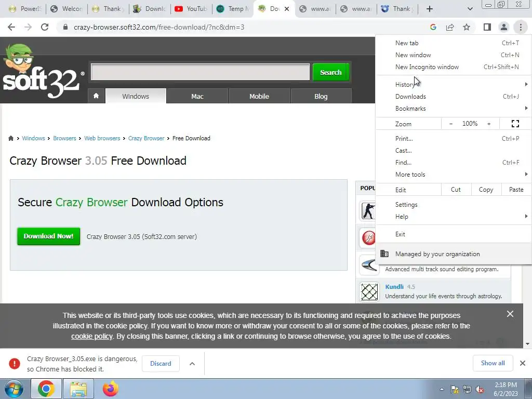The height and width of the screenshot is (399, 532).
Task: Focus the soft32 search input field
Action: pos(200,72)
